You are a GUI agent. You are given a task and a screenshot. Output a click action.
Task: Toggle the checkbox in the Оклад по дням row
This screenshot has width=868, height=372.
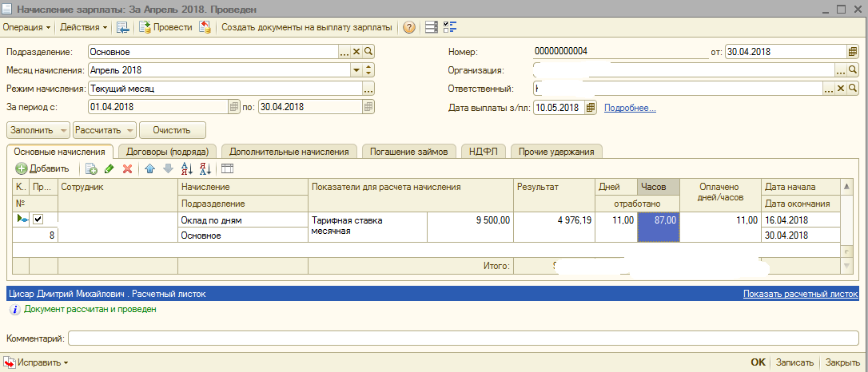point(38,220)
